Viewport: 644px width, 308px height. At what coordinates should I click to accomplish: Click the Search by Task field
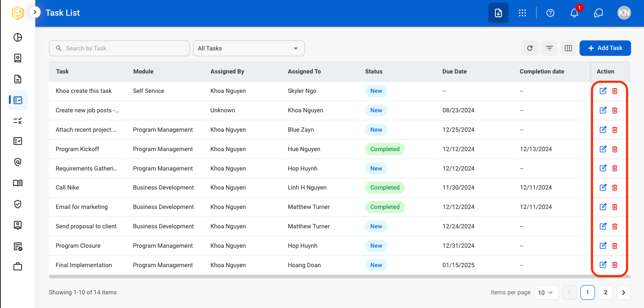(x=119, y=48)
